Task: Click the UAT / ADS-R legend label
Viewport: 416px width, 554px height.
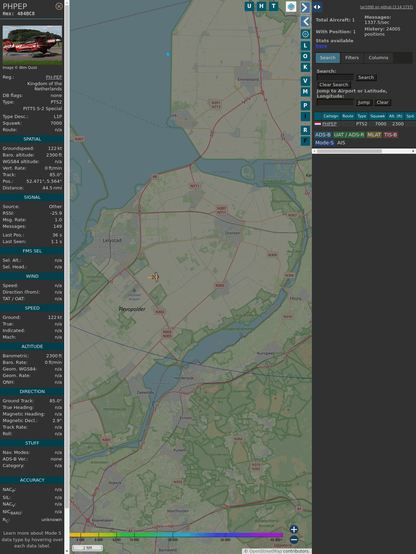Action: point(348,135)
